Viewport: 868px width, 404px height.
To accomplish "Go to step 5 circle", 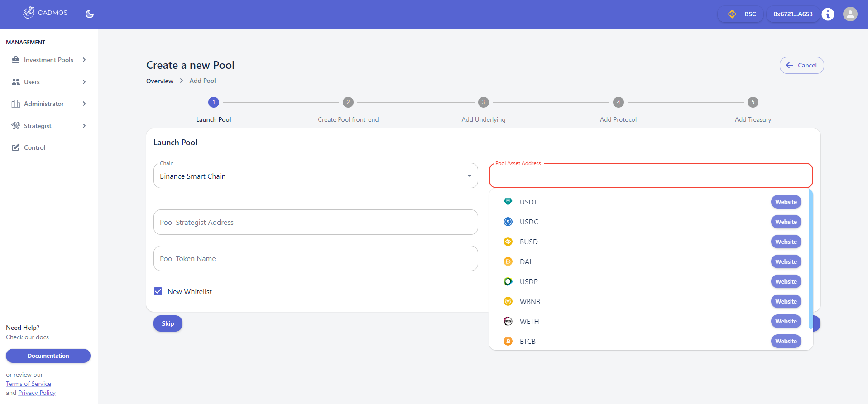I will [753, 102].
